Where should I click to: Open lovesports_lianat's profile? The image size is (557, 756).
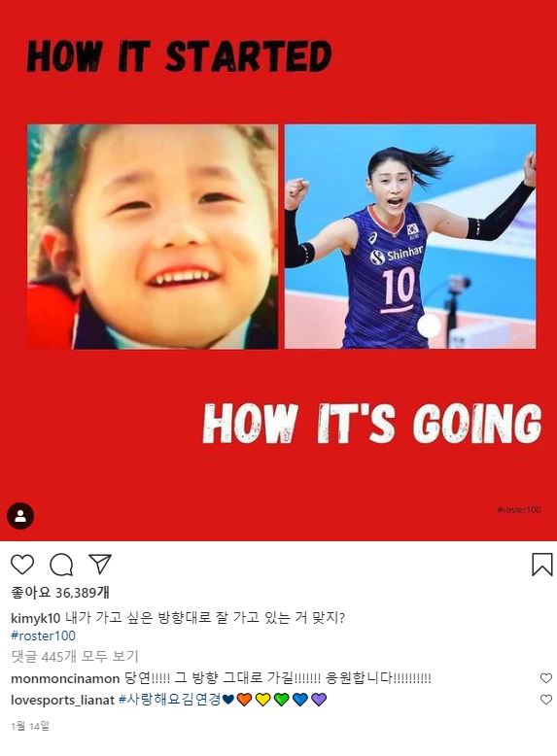pyautogui.click(x=62, y=700)
